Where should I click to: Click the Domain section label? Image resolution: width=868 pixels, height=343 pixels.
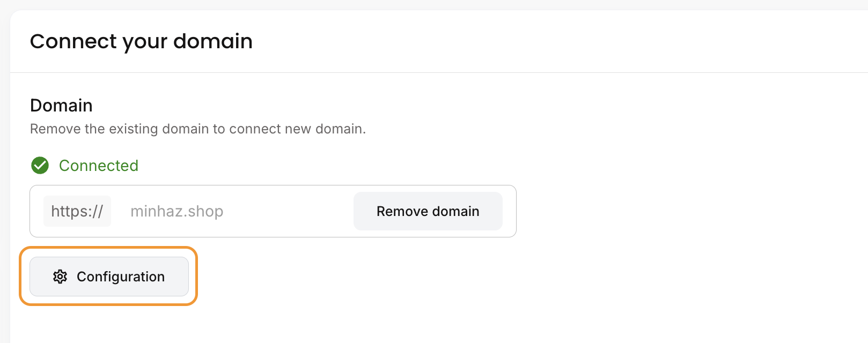pyautogui.click(x=61, y=106)
